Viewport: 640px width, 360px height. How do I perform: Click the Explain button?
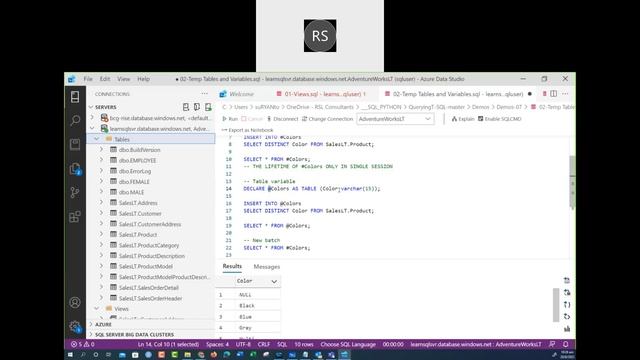click(463, 119)
